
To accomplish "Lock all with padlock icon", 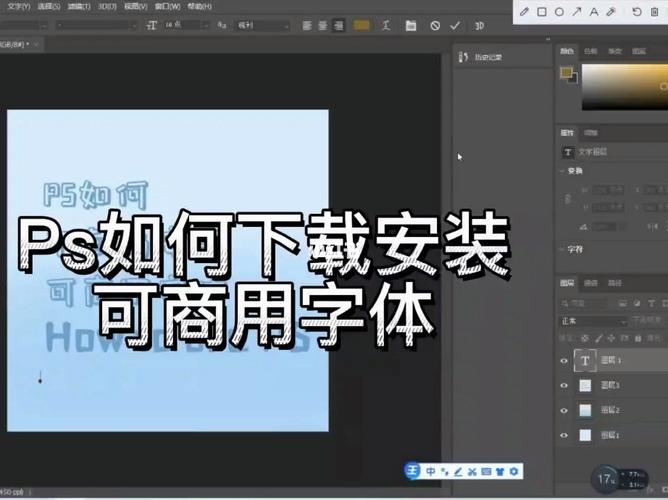I will click(x=638, y=338).
